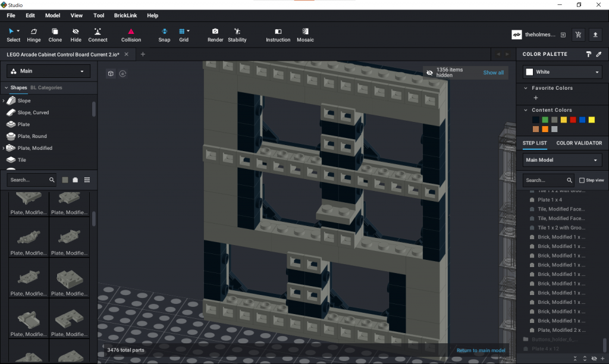Run a Collision check
The width and height of the screenshot is (609, 364).
130,34
